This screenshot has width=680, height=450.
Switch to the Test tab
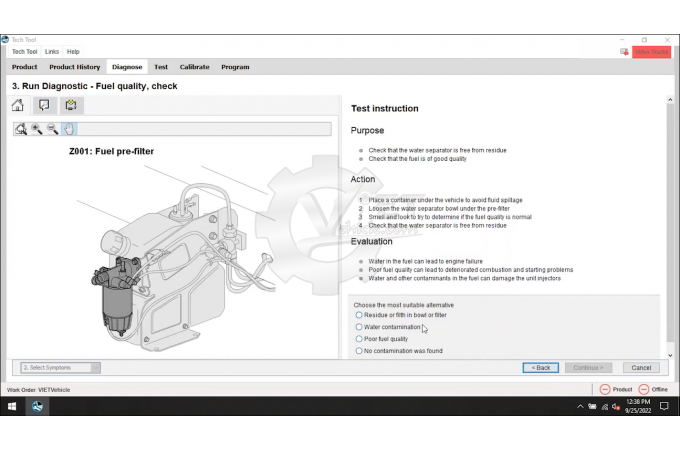160,67
